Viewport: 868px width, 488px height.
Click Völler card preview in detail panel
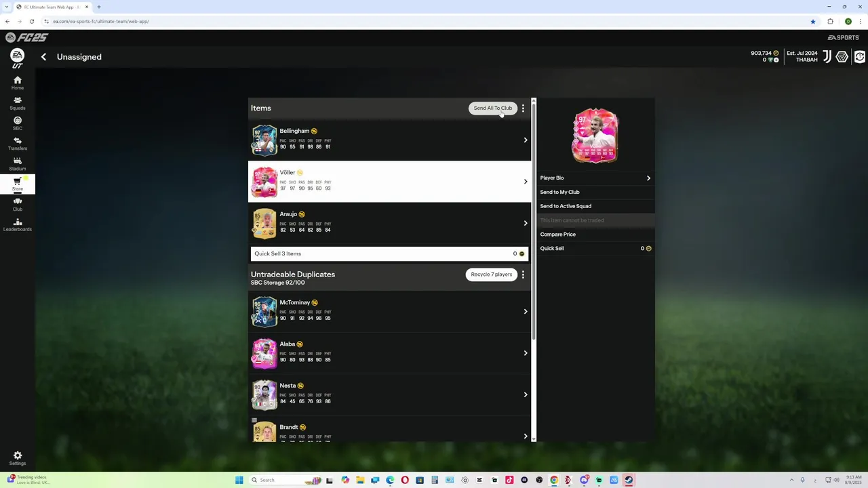point(595,136)
